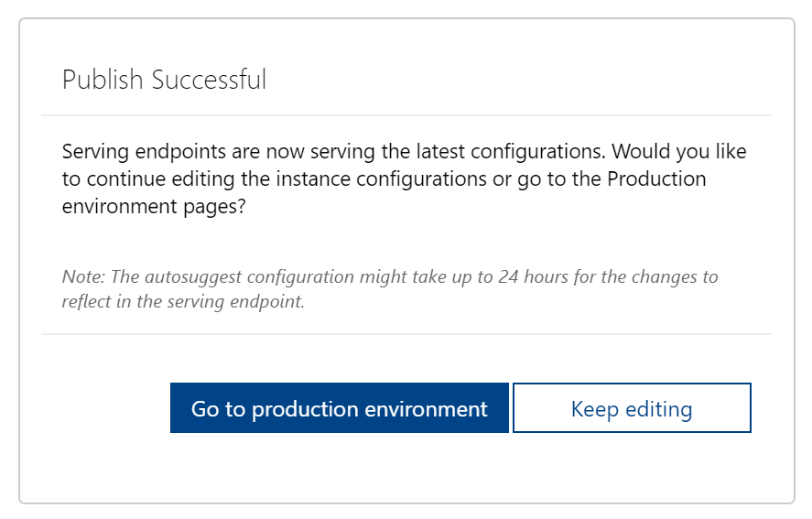This screenshot has width=812, height=519.
Task: Click the Publish Successful dialog title
Action: click(164, 80)
